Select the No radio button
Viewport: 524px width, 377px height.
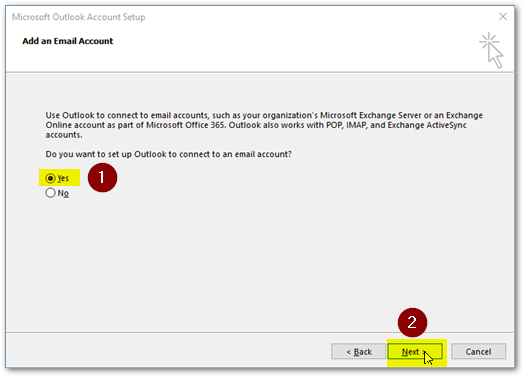click(x=50, y=193)
